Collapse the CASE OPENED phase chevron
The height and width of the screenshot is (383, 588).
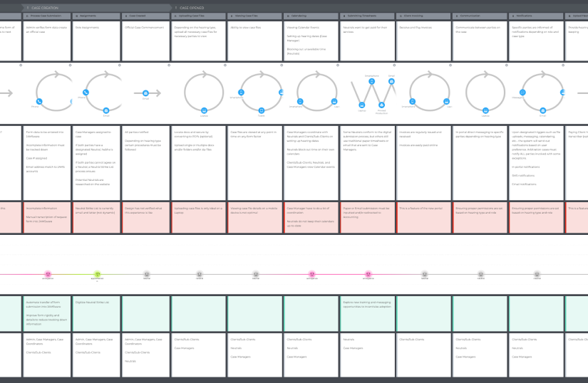pos(175,8)
